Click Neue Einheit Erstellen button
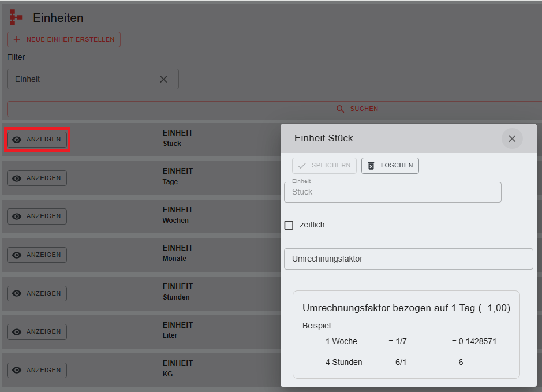Image resolution: width=542 pixels, height=392 pixels. 63,40
